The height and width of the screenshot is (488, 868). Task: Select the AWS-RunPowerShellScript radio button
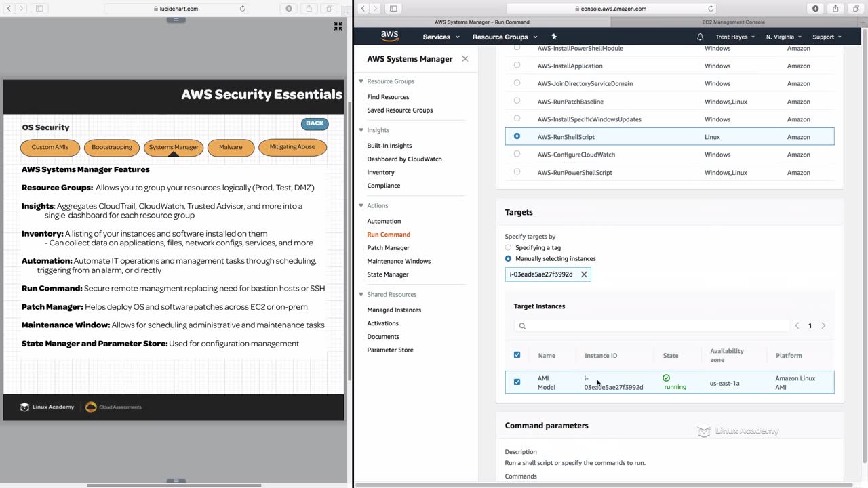pos(517,171)
